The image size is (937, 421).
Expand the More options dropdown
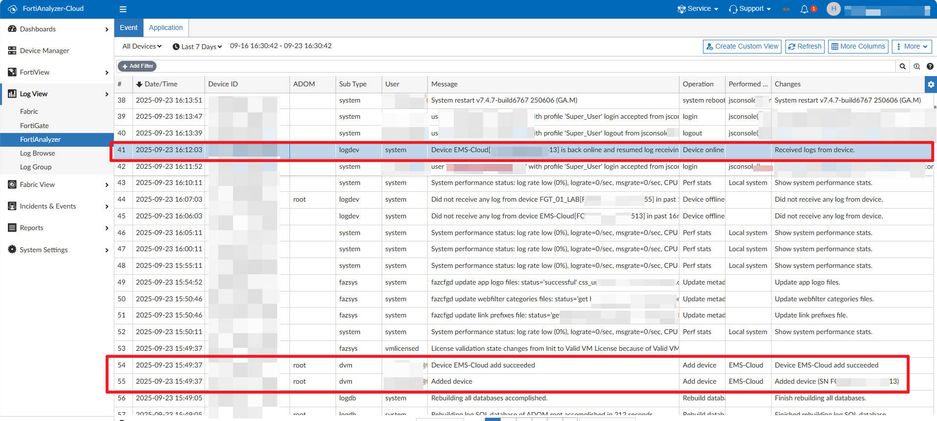pyautogui.click(x=911, y=46)
